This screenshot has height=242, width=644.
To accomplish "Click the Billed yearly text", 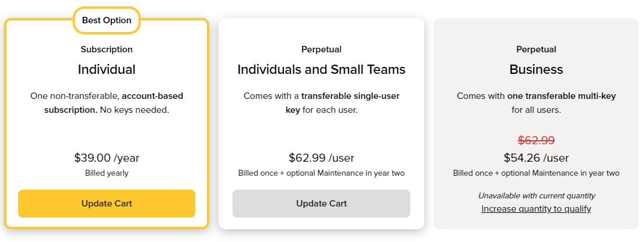I will pyautogui.click(x=107, y=173).
